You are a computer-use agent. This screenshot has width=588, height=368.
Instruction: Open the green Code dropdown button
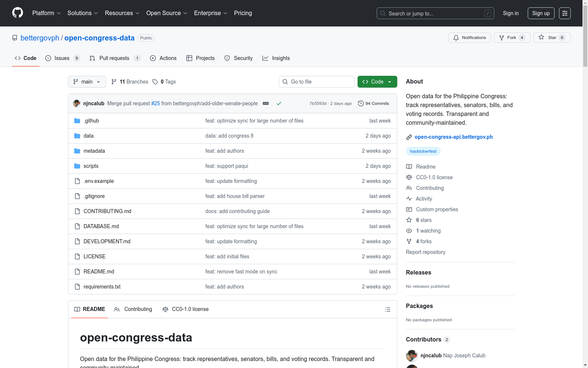point(377,82)
